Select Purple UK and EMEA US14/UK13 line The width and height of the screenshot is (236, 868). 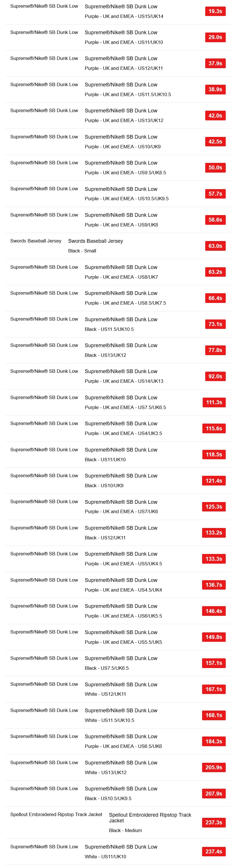[123, 381]
